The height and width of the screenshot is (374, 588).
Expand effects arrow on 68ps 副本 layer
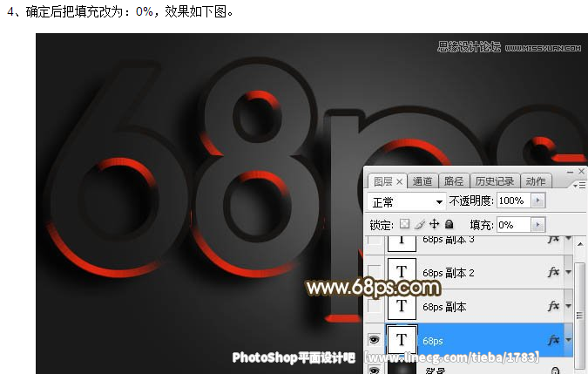click(x=568, y=307)
